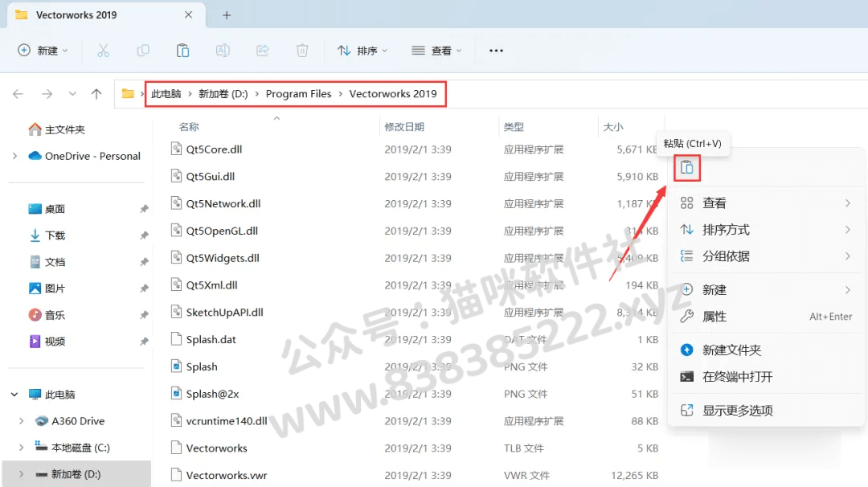Paste using the context menu paste icon
Image resolution: width=868 pixels, height=487 pixels.
coord(687,168)
